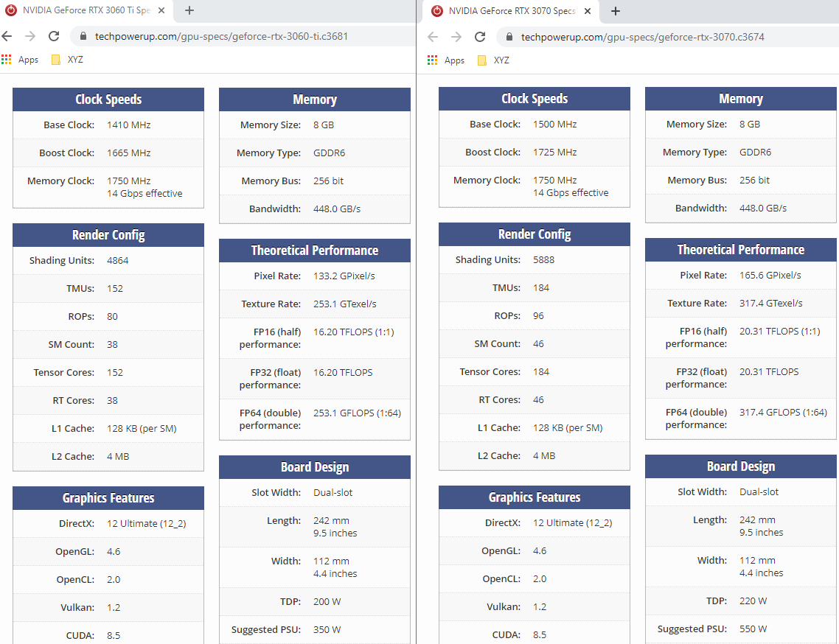Open Apps grid icon in left window
The height and width of the screenshot is (644, 839).
[7, 60]
